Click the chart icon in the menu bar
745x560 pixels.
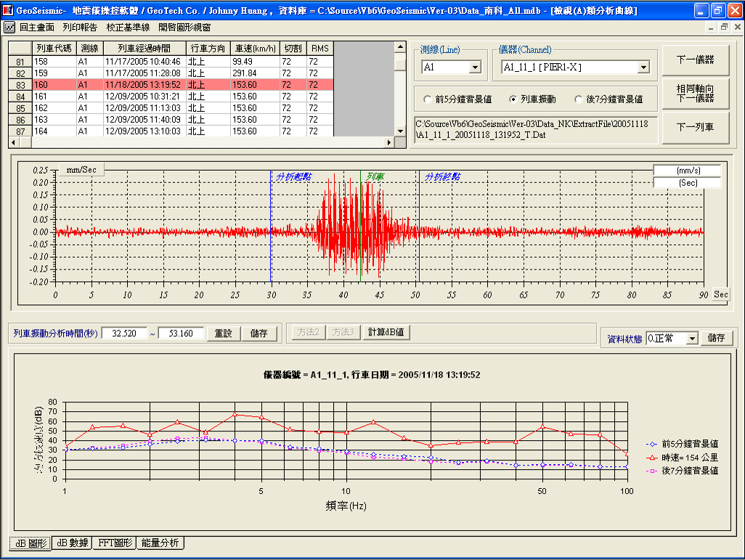9,27
